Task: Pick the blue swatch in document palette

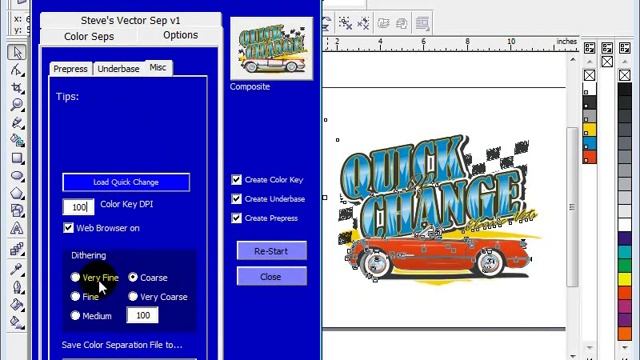Action: [x=589, y=143]
